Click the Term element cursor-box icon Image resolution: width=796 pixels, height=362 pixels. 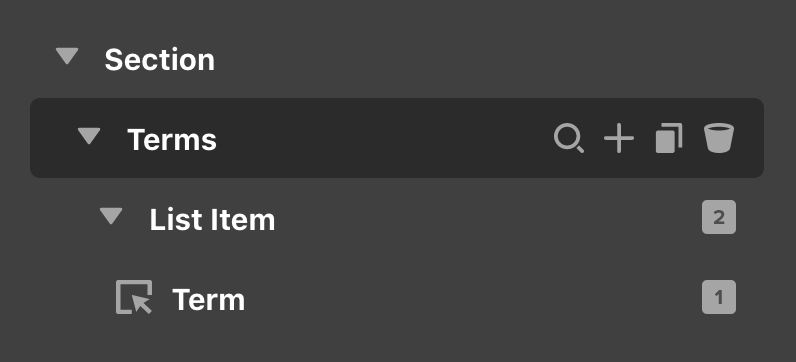click(134, 297)
